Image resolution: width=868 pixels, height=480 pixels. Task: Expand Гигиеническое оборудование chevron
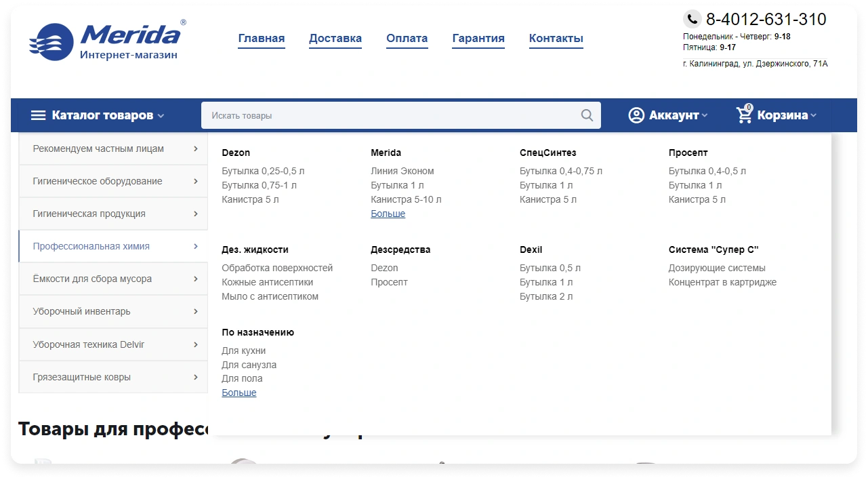(196, 181)
